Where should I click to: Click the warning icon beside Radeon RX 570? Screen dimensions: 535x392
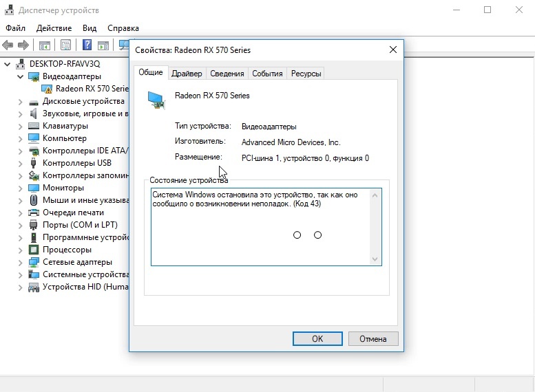[x=47, y=89]
